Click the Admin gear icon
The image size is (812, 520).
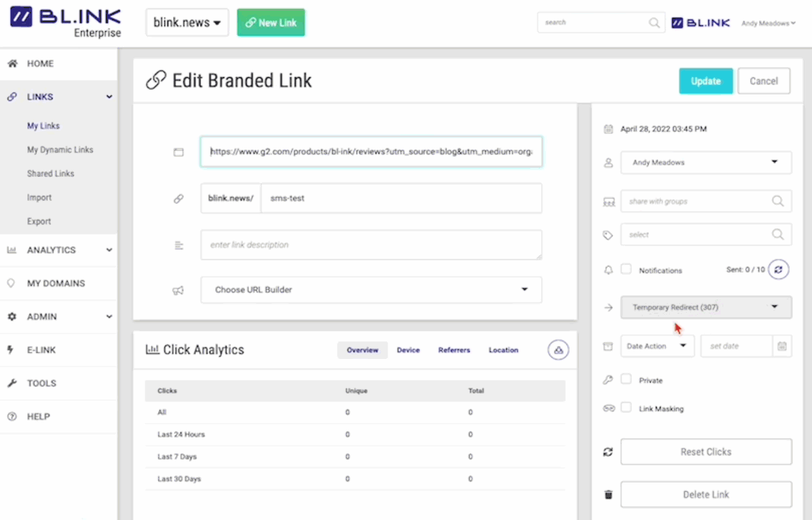pyautogui.click(x=11, y=316)
